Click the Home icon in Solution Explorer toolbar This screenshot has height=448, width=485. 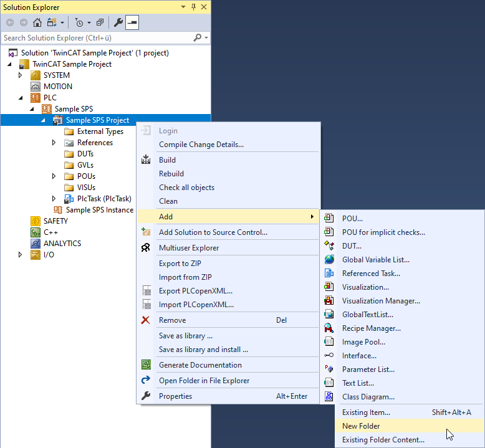37,22
